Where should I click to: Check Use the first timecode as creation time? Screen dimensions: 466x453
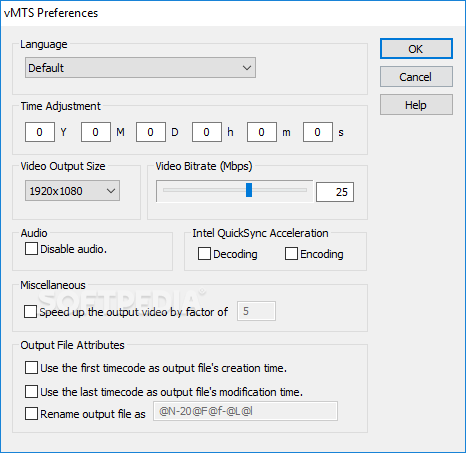pyautogui.click(x=31, y=368)
